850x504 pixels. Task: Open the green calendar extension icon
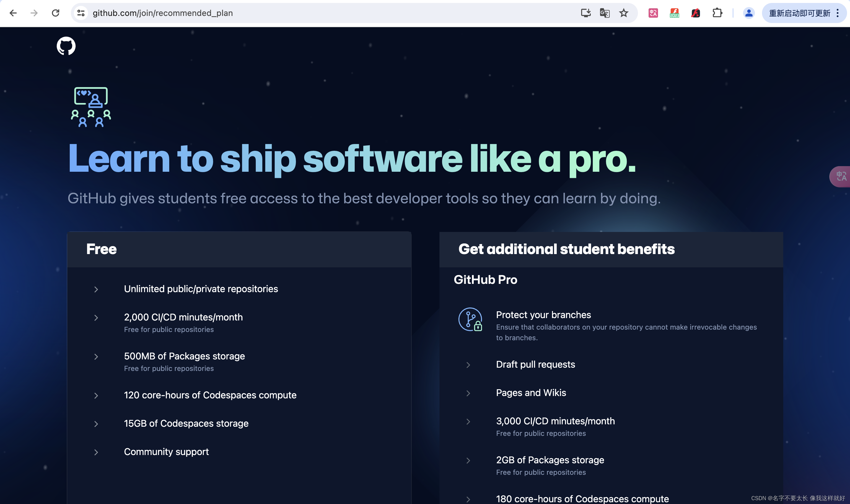click(x=674, y=13)
